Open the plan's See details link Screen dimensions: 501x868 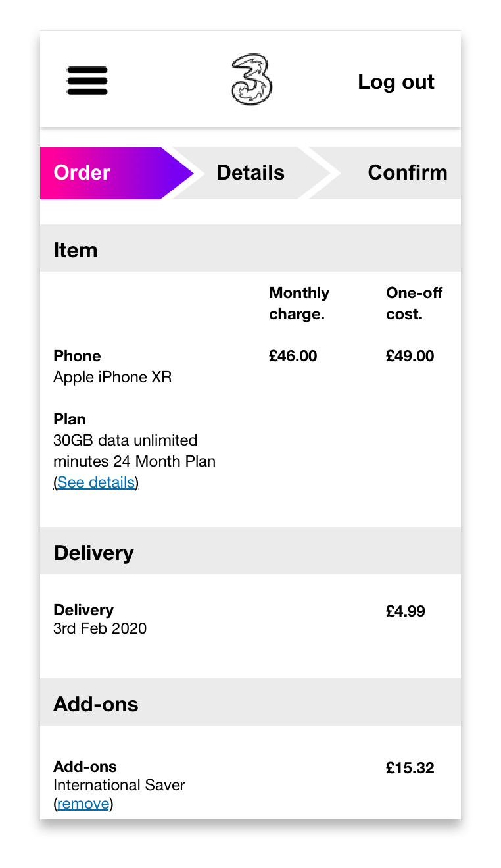coord(96,482)
